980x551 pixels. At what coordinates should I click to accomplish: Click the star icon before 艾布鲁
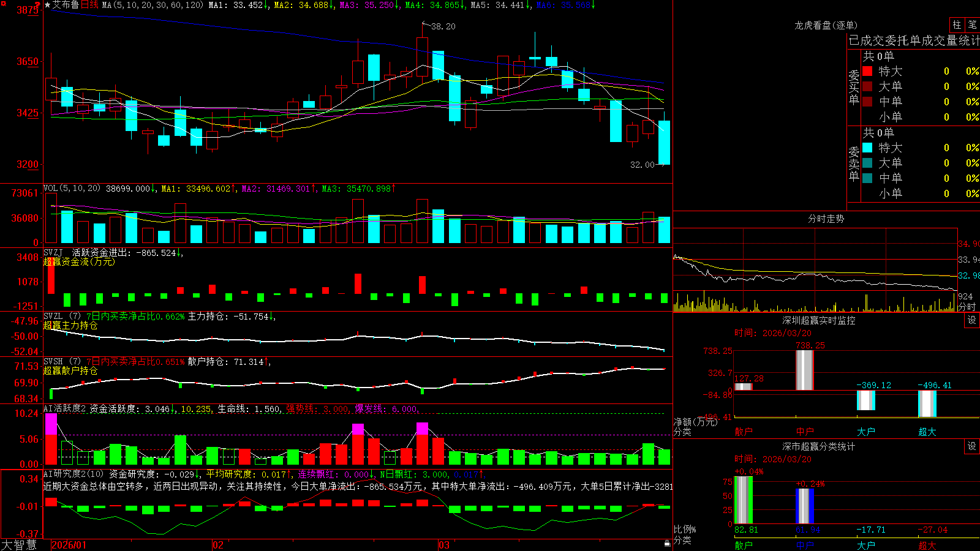click(48, 5)
